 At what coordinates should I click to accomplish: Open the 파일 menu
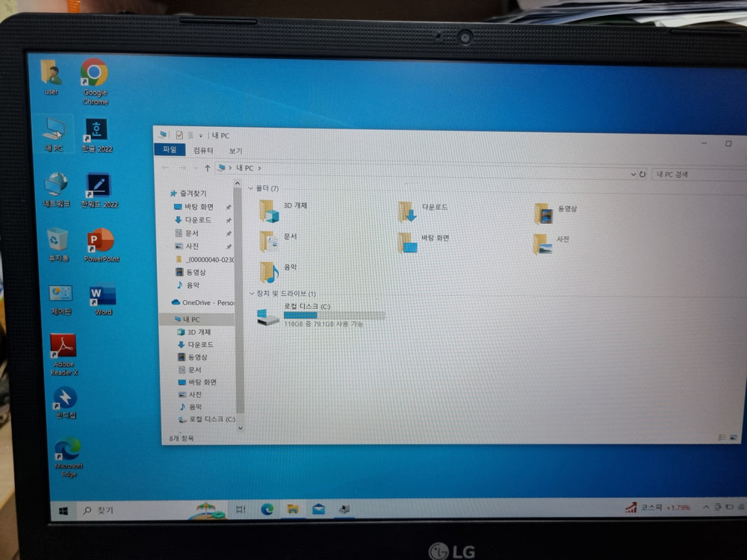171,150
